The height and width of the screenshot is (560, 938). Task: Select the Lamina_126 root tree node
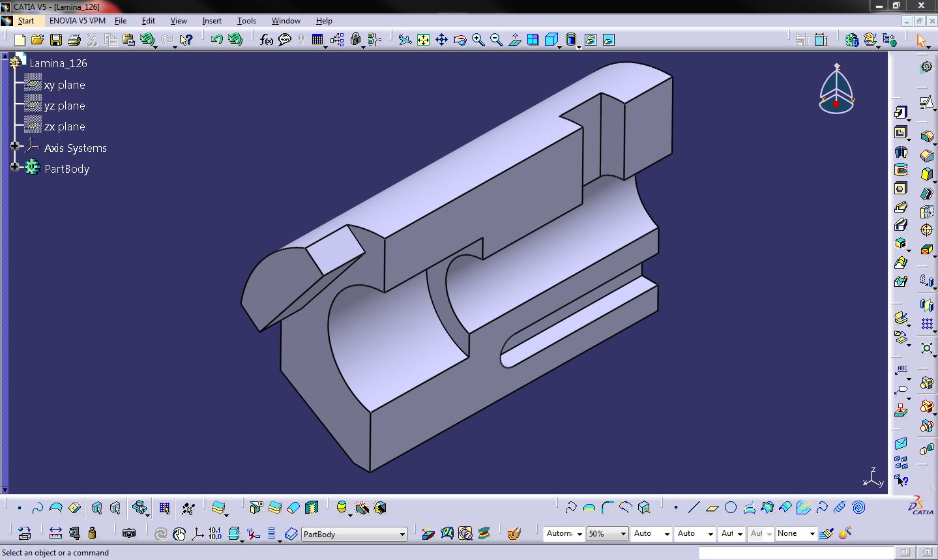58,63
